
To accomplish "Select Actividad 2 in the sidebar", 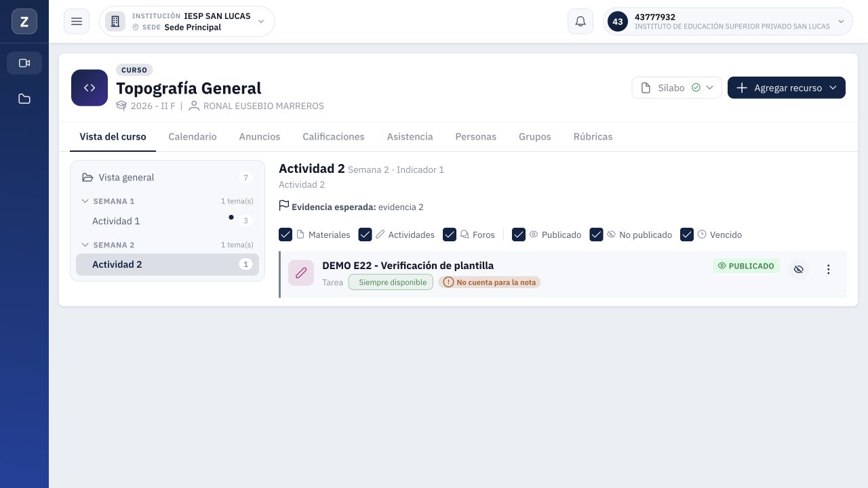I will [x=167, y=264].
